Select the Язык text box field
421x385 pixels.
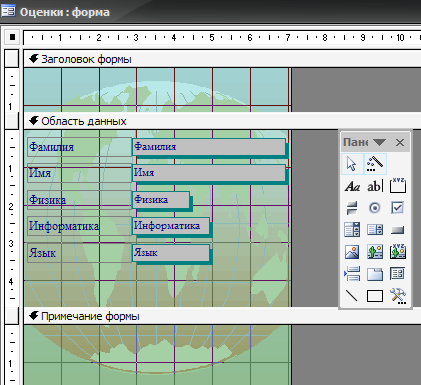tap(171, 253)
